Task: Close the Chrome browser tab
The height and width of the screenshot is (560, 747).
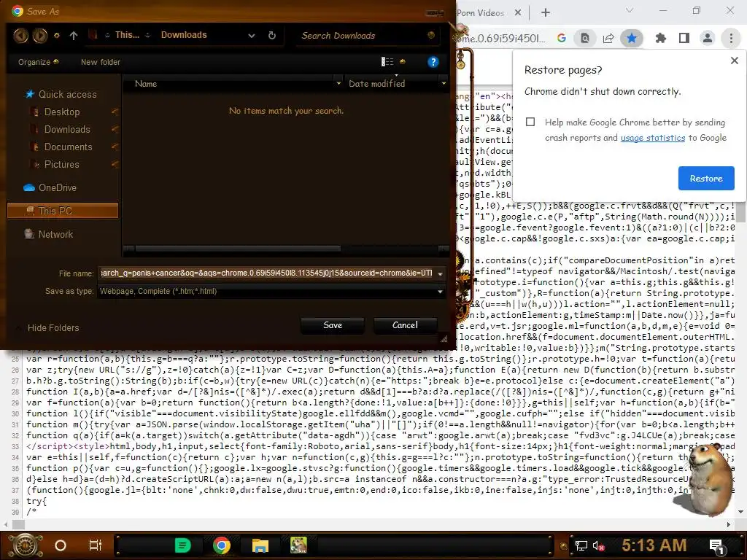Action: coord(518,13)
